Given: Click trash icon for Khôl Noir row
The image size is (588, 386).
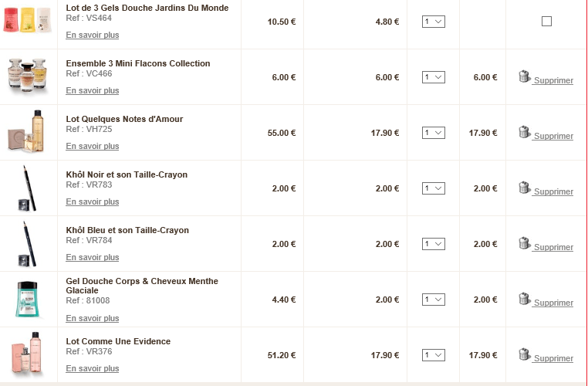Looking at the screenshot, I should 525,188.
